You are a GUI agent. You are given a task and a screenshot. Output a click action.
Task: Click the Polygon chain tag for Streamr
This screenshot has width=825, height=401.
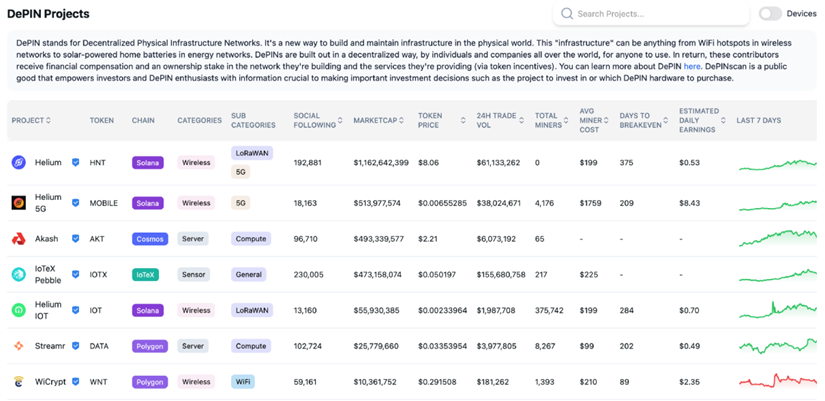[149, 346]
